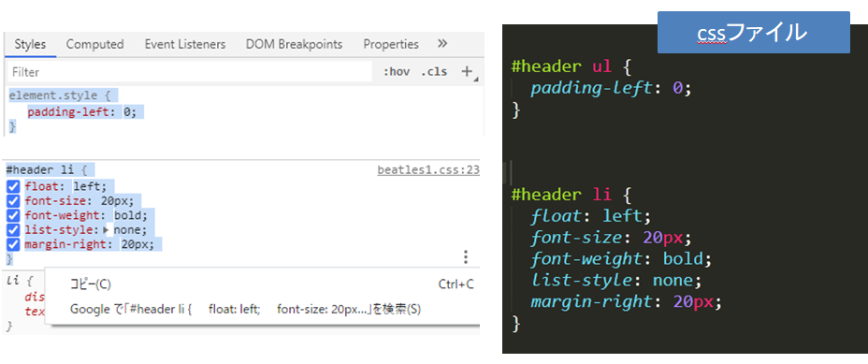Click the Filter input field
The image size is (868, 364).
(190, 72)
